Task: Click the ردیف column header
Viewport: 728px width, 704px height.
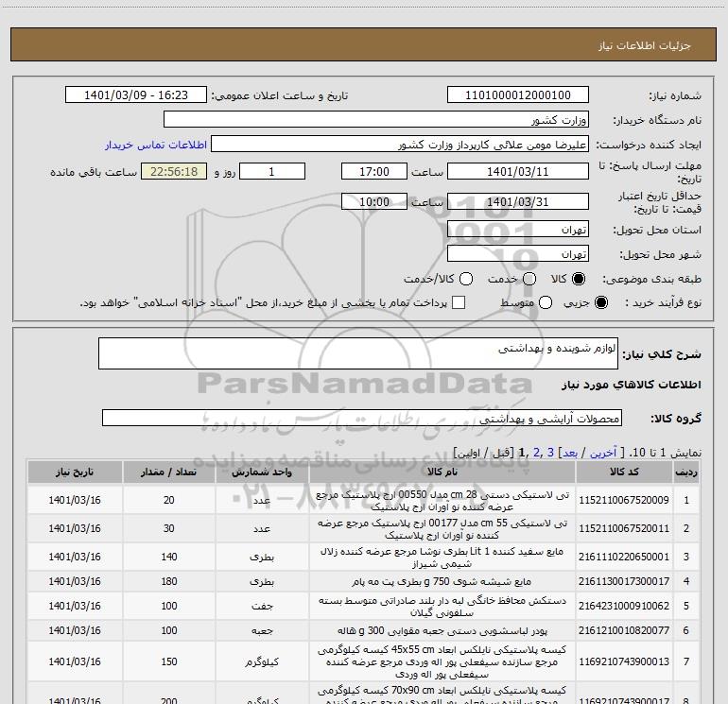Action: (x=686, y=472)
